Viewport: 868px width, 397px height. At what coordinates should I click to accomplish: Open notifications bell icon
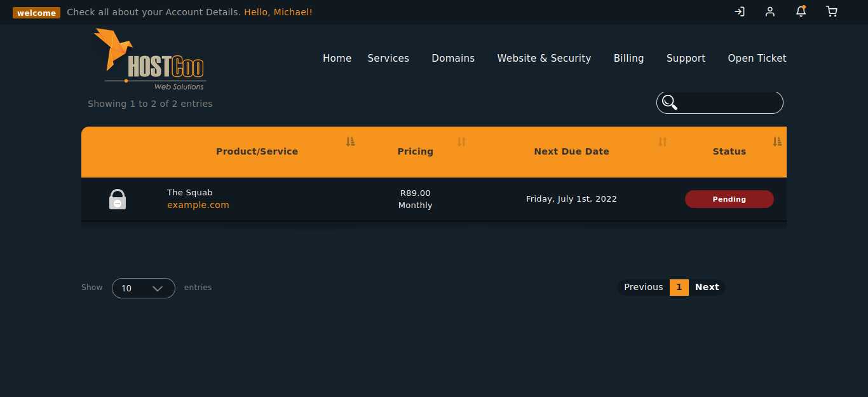coord(801,11)
